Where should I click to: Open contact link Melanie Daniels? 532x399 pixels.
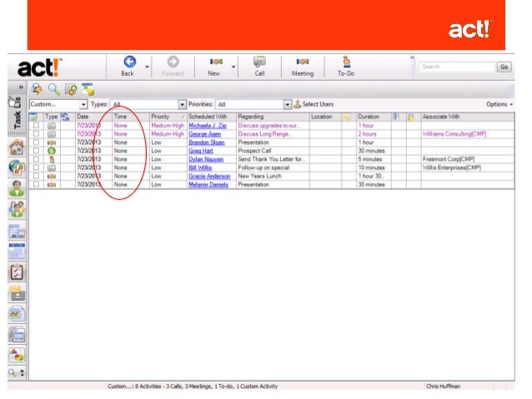point(208,185)
